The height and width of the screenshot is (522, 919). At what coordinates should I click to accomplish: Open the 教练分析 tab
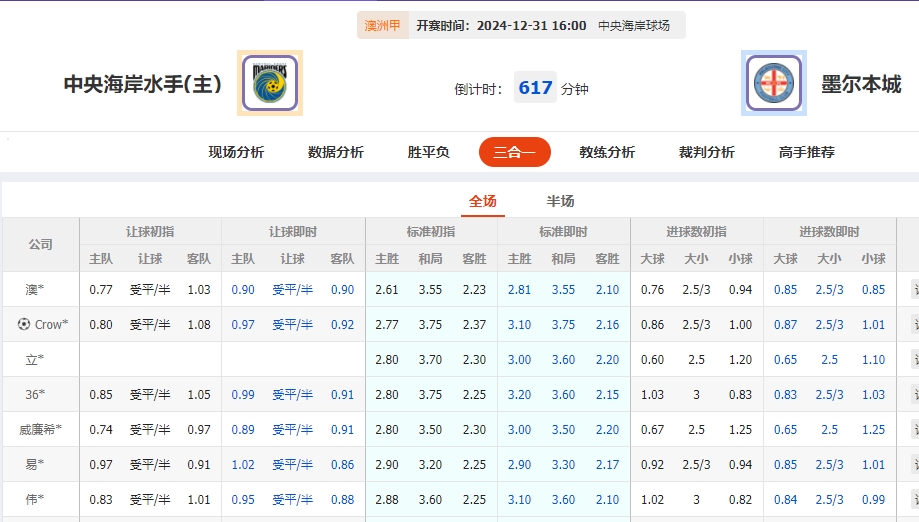click(x=607, y=153)
